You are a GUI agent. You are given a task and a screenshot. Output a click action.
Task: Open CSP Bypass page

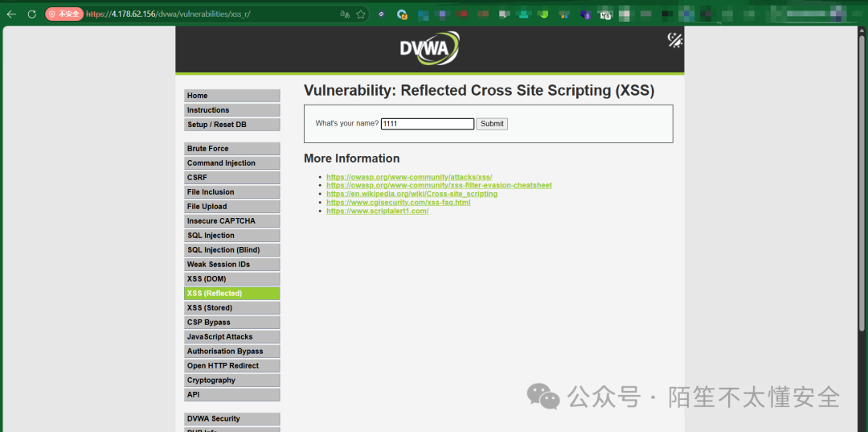coord(232,323)
